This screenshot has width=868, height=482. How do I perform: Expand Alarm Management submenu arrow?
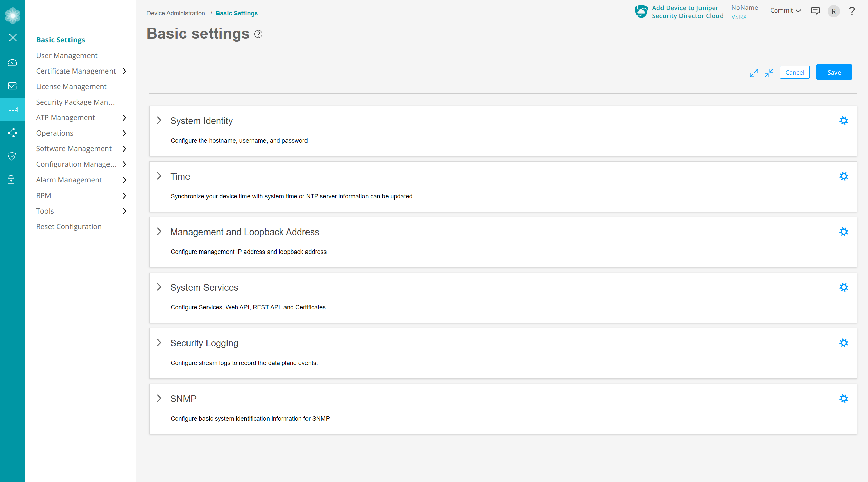pyautogui.click(x=124, y=180)
